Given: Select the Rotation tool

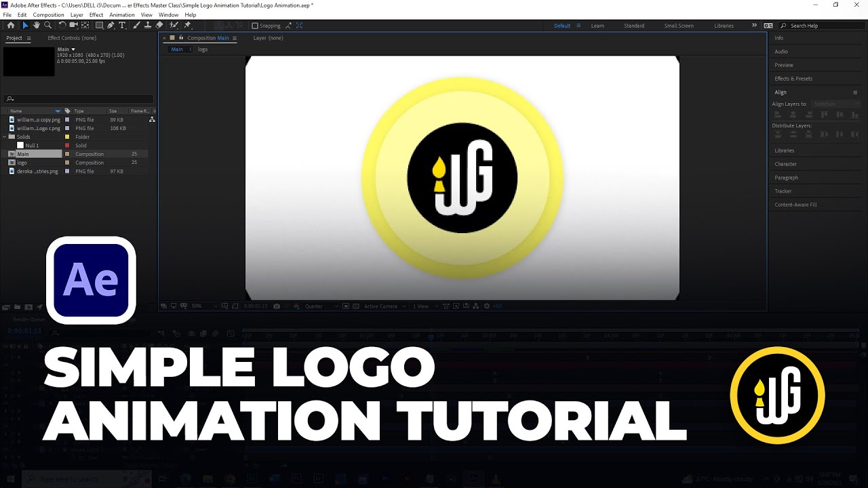Looking at the screenshot, I should [62, 25].
